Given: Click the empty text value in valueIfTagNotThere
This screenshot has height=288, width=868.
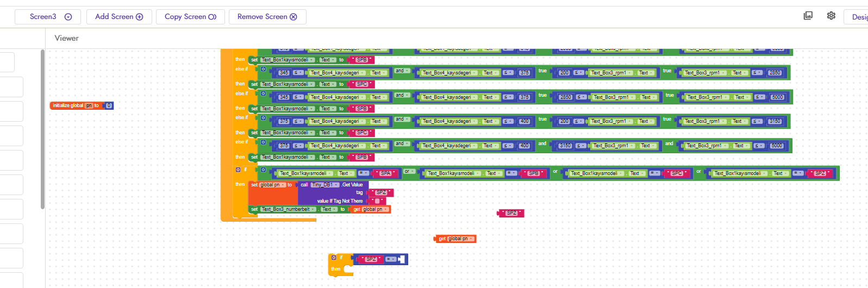Looking at the screenshot, I should click(377, 201).
